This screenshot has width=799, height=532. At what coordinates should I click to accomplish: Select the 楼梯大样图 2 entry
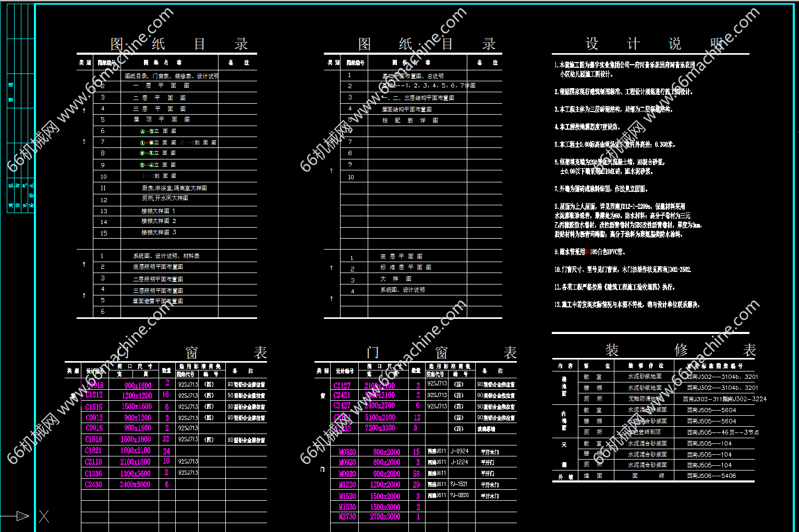(x=159, y=221)
